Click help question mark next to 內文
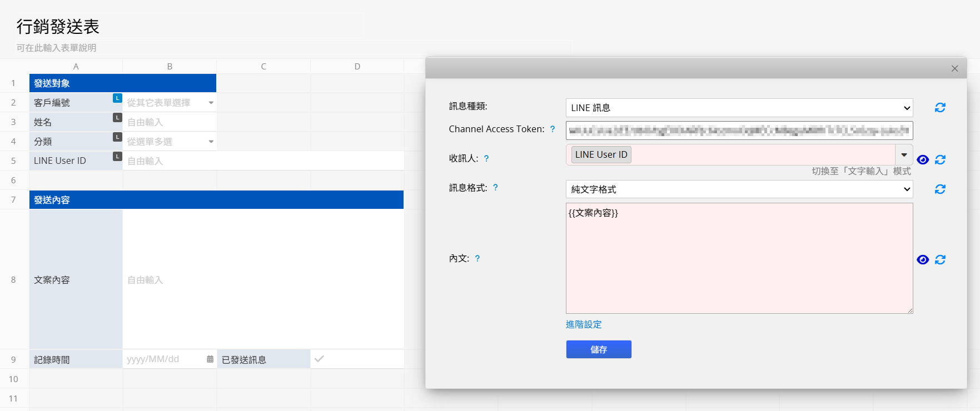The width and height of the screenshot is (980, 411). (x=477, y=259)
